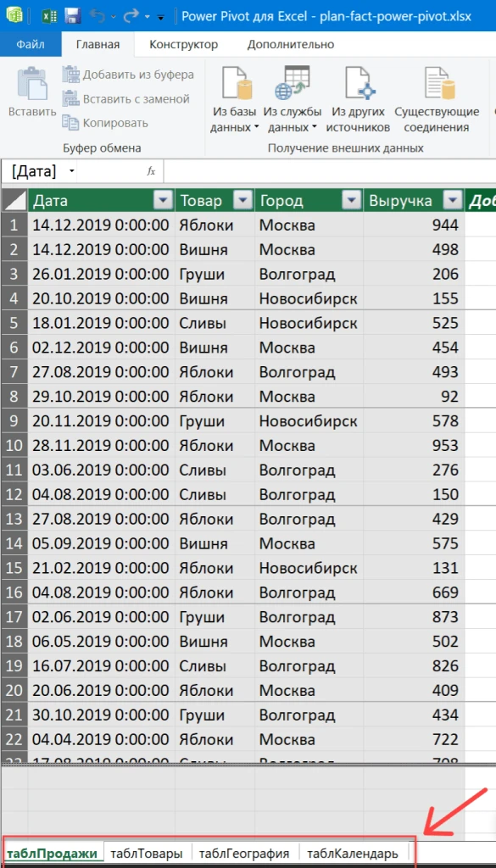Open Из других источников import
This screenshot has height=868, width=496.
tap(358, 100)
